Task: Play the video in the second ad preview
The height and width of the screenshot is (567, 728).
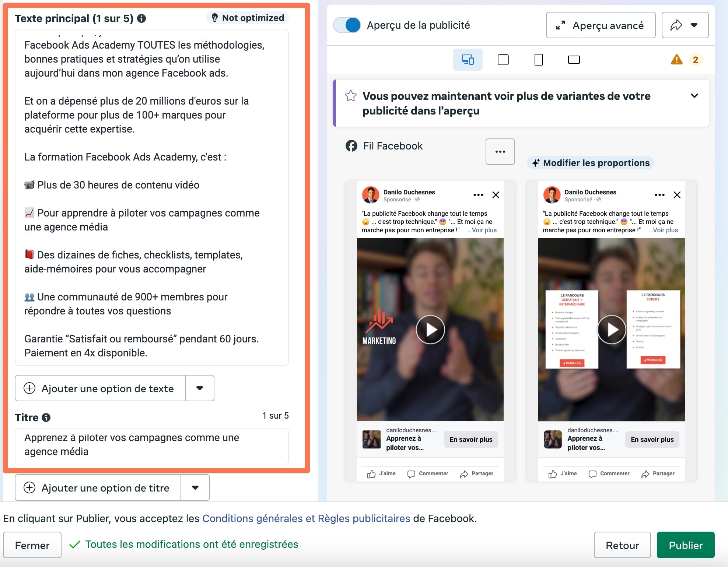Action: point(612,330)
